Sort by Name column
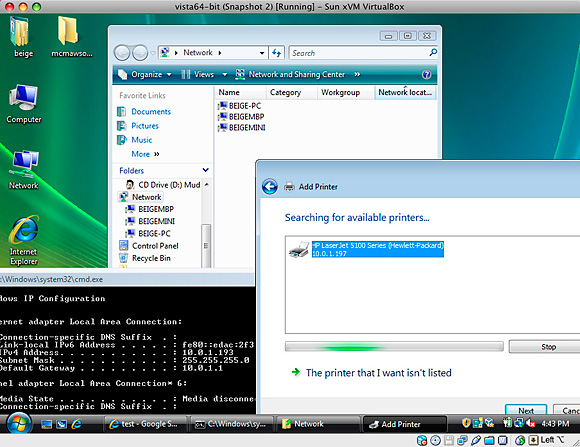The width and height of the screenshot is (580, 447). (x=240, y=93)
